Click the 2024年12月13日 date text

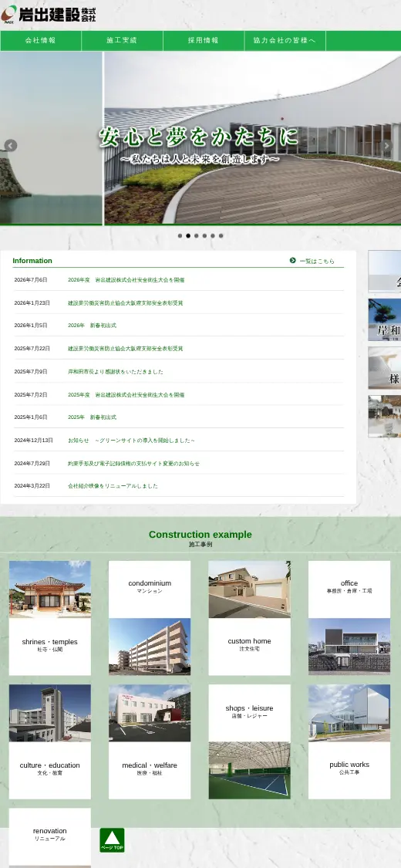33,441
